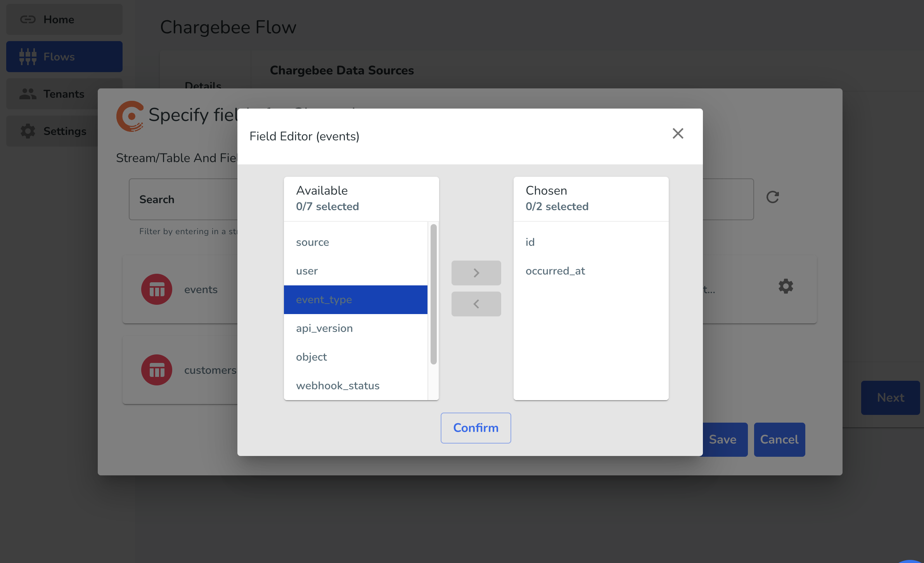The height and width of the screenshot is (563, 924).
Task: Open the Flows sidebar item
Action: coord(64,57)
